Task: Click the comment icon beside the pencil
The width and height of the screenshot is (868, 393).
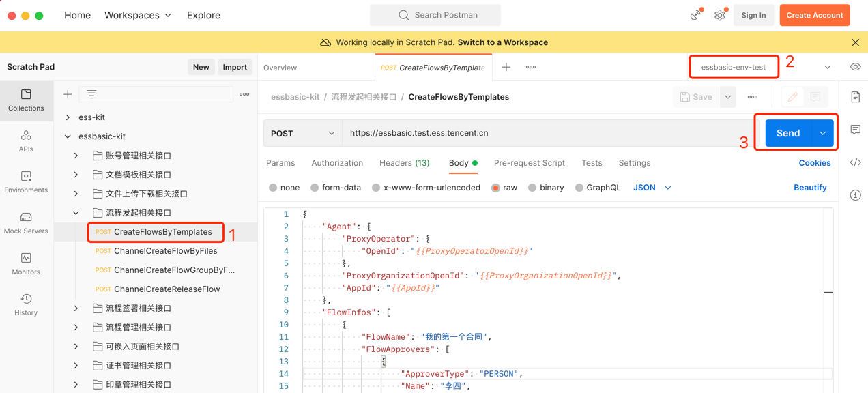Action: tap(815, 97)
